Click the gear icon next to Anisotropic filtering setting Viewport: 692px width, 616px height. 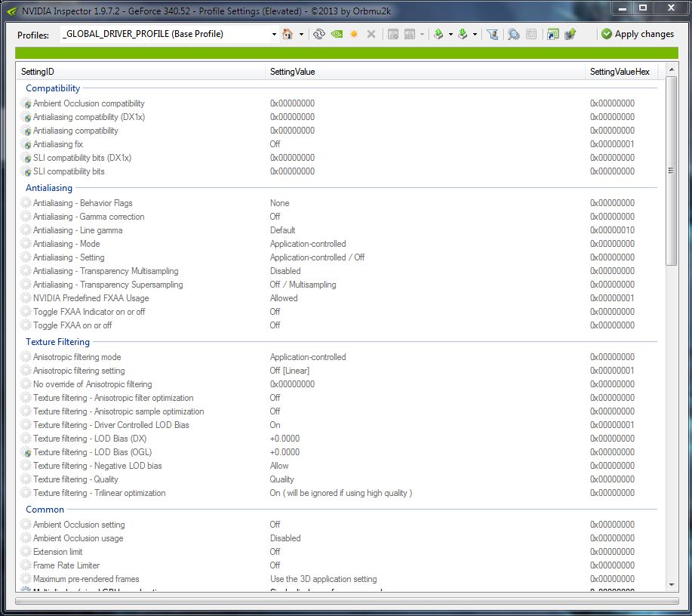[26, 371]
